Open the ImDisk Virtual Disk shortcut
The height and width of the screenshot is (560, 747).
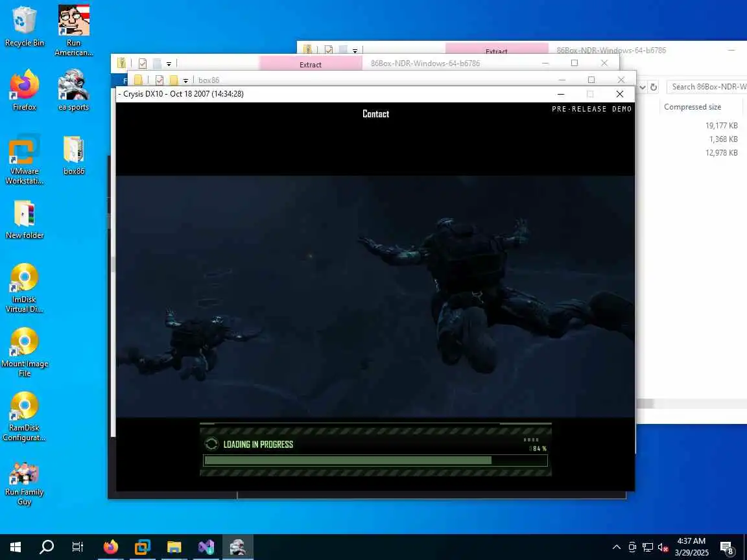24,288
